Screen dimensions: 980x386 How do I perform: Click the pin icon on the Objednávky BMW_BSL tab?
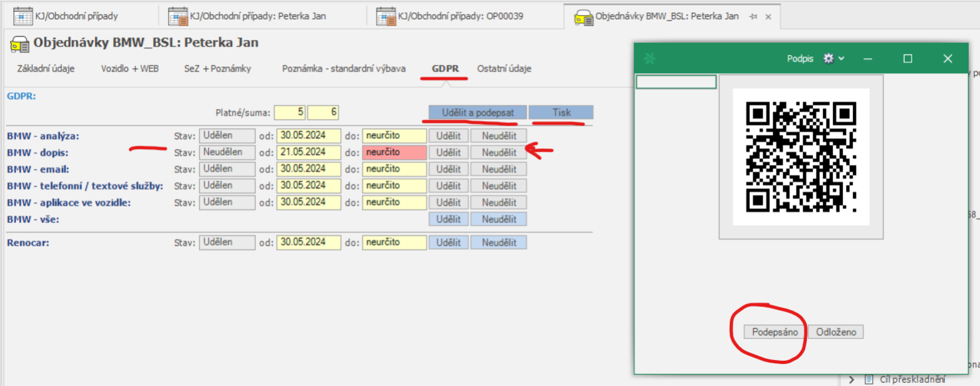[x=753, y=16]
